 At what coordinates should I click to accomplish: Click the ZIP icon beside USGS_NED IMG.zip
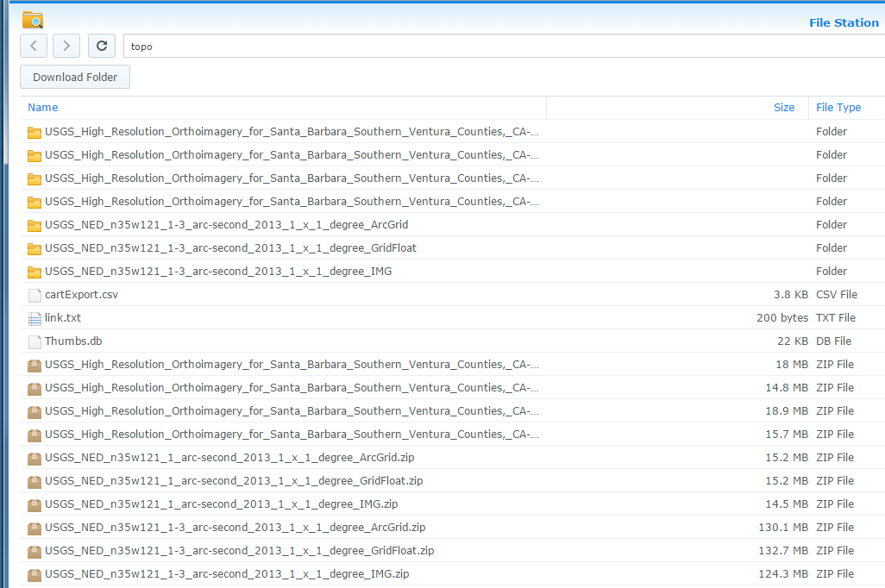click(35, 504)
